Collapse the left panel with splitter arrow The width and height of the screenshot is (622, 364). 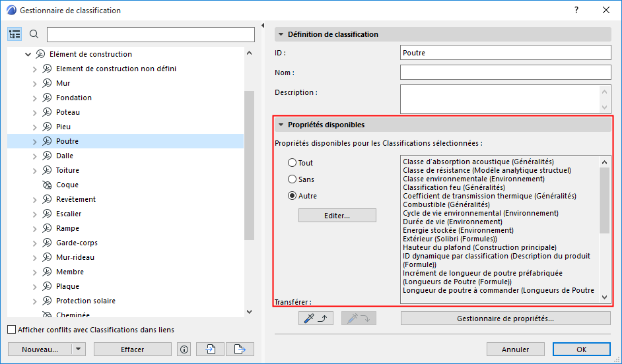263,25
